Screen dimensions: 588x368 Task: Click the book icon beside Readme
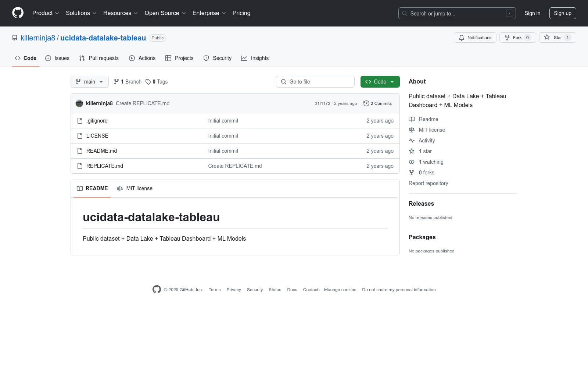point(412,119)
